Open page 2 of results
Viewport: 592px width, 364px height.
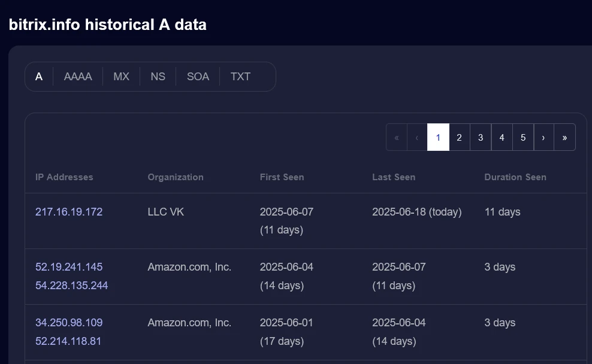pos(459,137)
